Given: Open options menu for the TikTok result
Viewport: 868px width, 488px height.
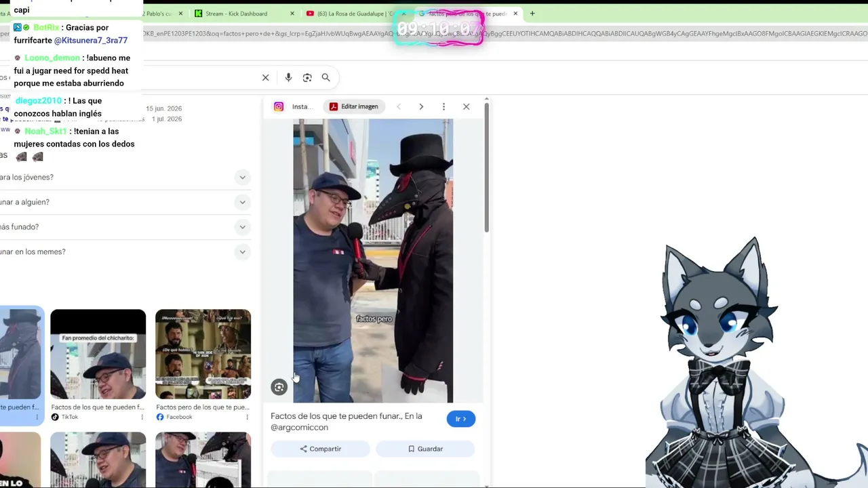Looking at the screenshot, I should [142, 417].
